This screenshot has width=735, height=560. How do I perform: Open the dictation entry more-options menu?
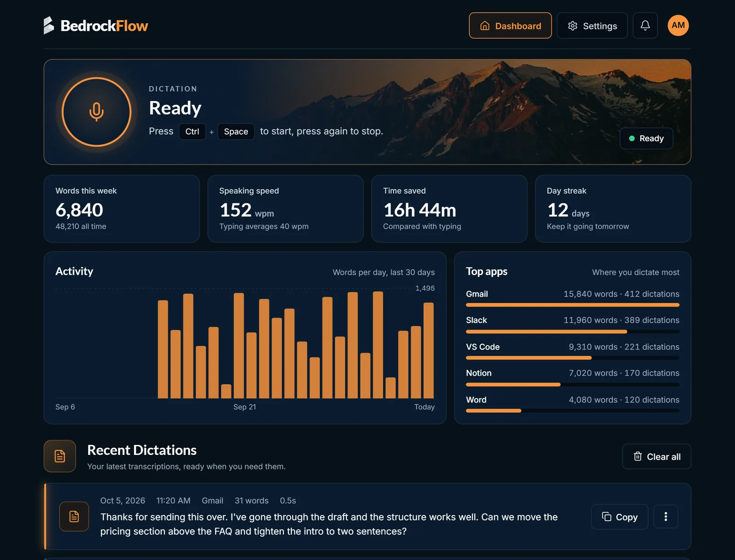[x=666, y=516]
